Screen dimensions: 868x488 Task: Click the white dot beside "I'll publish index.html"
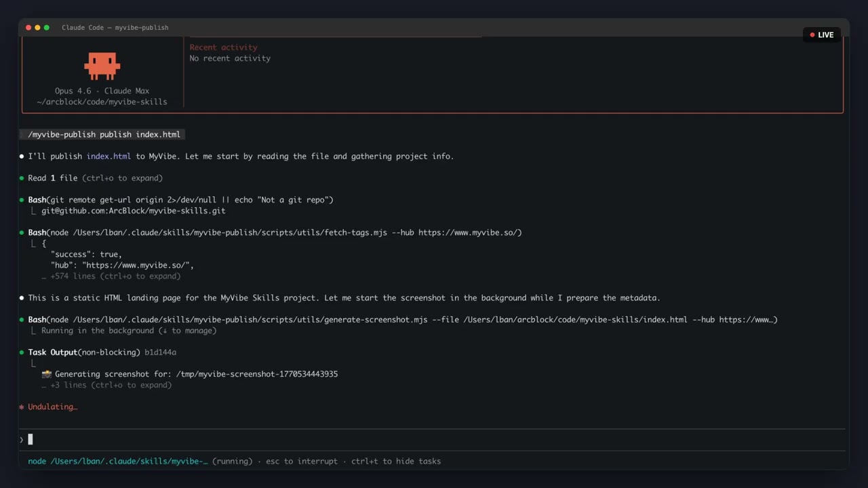[22, 157]
